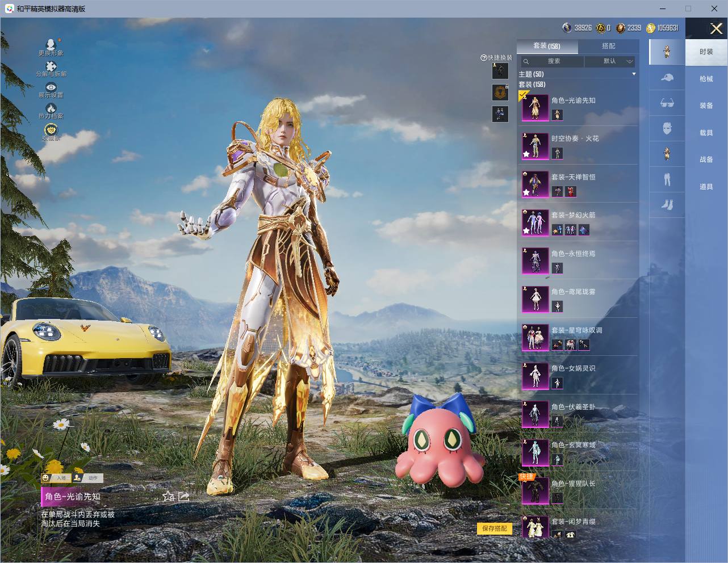Click the share icon beside outfit name
Image resolution: width=728 pixels, height=563 pixels.
pyautogui.click(x=183, y=497)
